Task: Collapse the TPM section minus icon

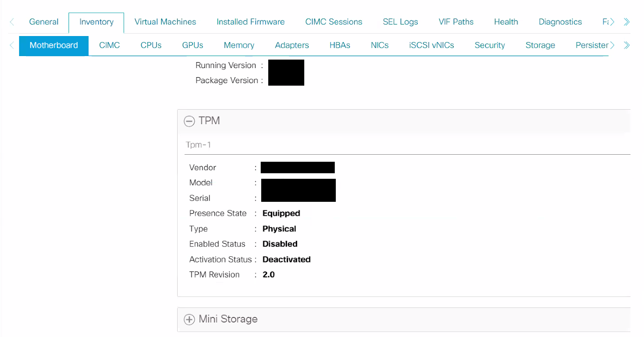Action: 189,121
